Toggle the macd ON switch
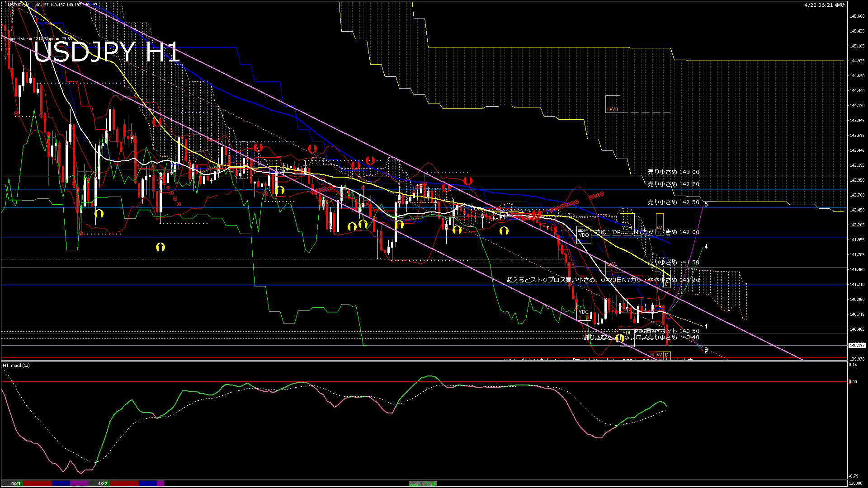The width and height of the screenshot is (868, 488). 423,483
